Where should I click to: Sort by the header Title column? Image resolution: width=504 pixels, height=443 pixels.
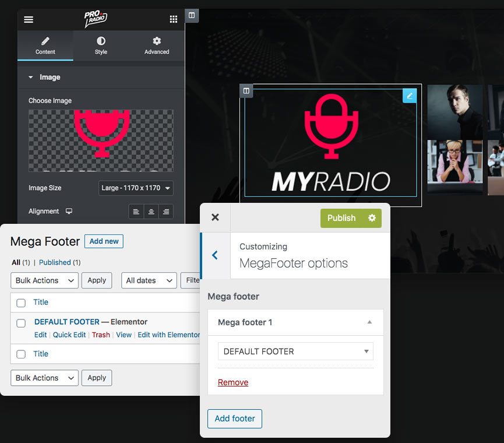tap(41, 302)
